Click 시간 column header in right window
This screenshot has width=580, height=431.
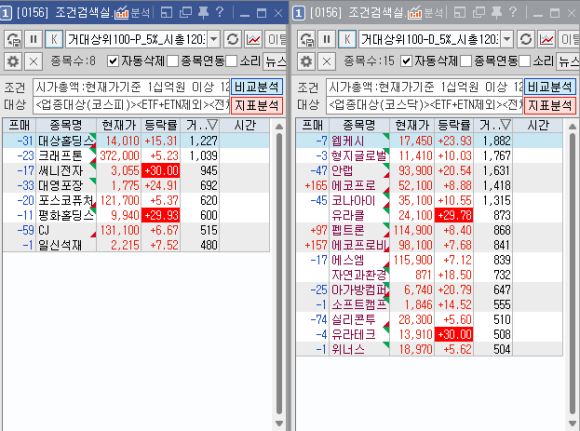point(538,125)
